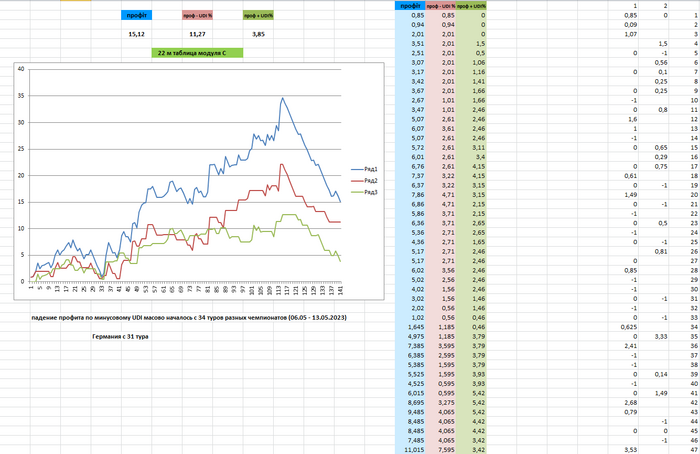Select the blue column cell 7,37
Screen dimensions: 700x454
[410, 176]
